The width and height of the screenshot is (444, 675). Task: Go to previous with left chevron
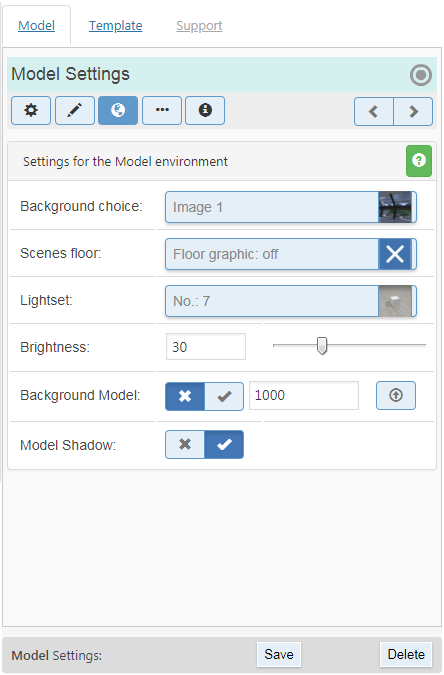tap(374, 111)
